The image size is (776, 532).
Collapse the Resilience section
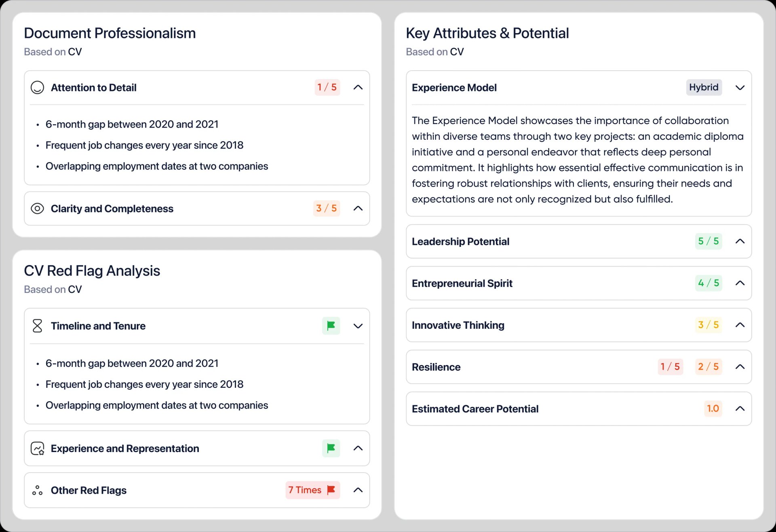click(740, 367)
